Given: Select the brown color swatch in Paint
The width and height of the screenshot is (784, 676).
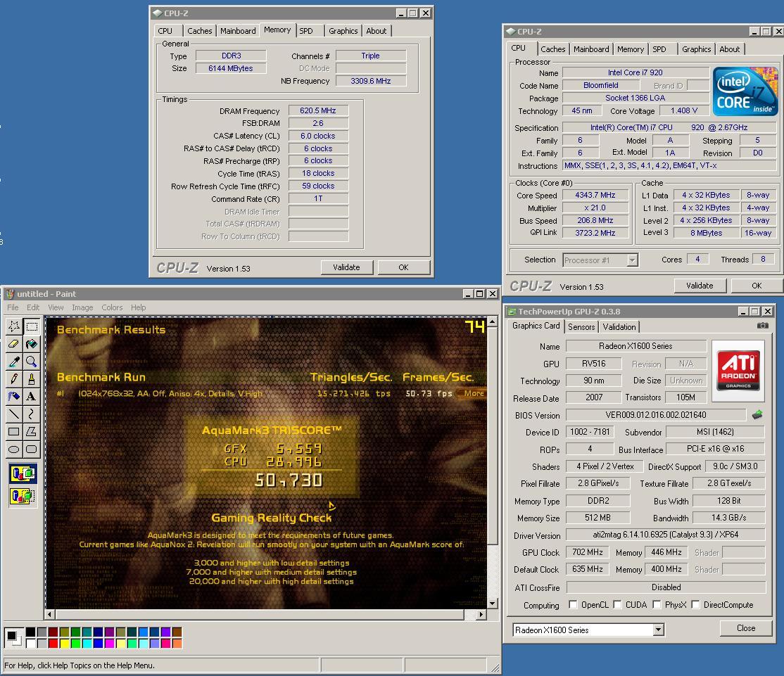Looking at the screenshot, I should (x=177, y=632).
